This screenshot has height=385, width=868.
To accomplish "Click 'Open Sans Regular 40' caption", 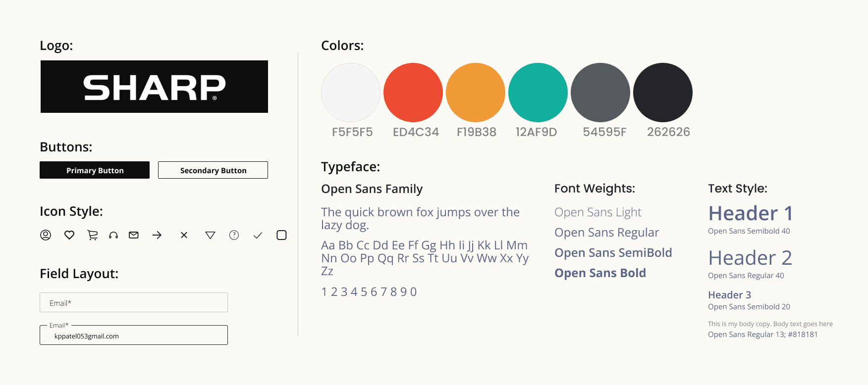I will pyautogui.click(x=746, y=276).
